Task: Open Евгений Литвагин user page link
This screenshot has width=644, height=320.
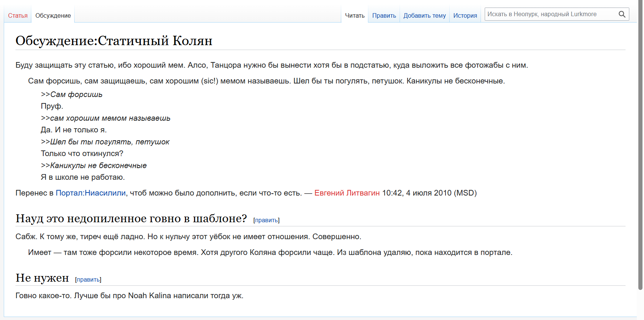Action: coord(347,193)
